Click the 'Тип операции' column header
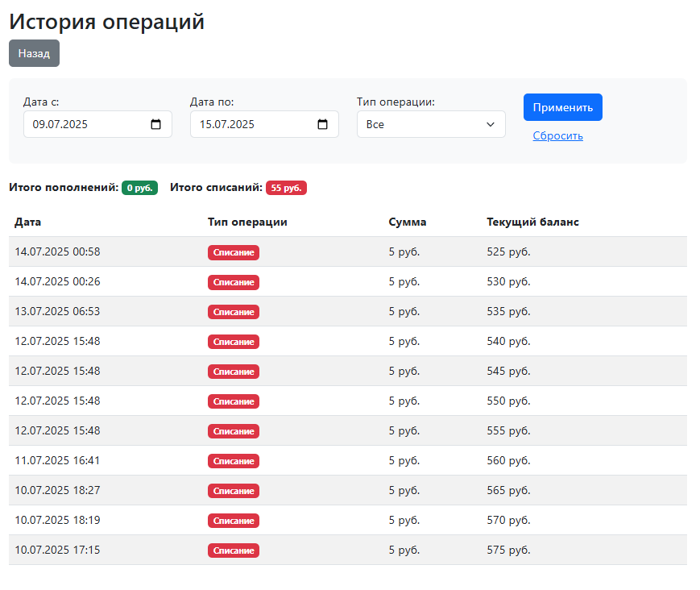700x590 pixels. click(247, 222)
